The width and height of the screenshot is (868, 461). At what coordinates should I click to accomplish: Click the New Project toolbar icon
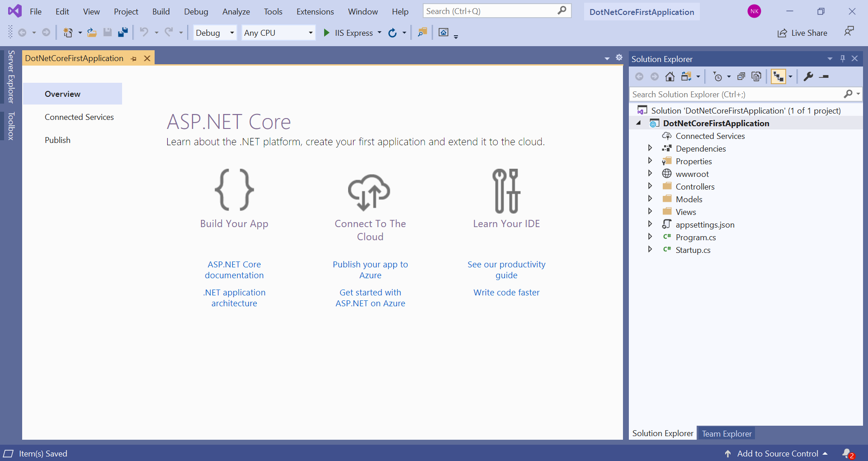click(x=68, y=33)
